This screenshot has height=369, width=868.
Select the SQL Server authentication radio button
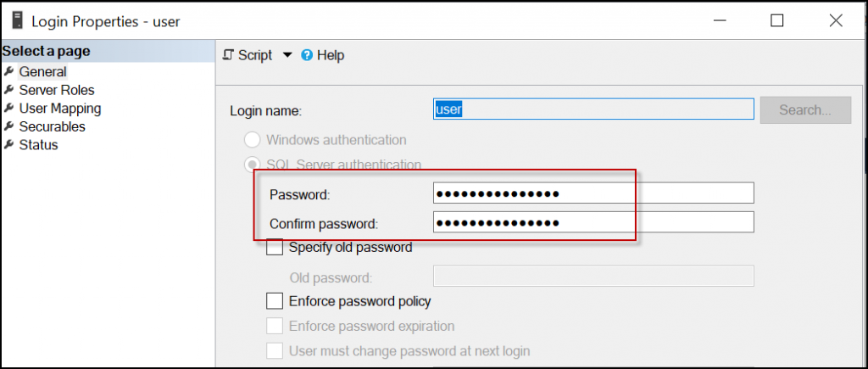pyautogui.click(x=253, y=164)
